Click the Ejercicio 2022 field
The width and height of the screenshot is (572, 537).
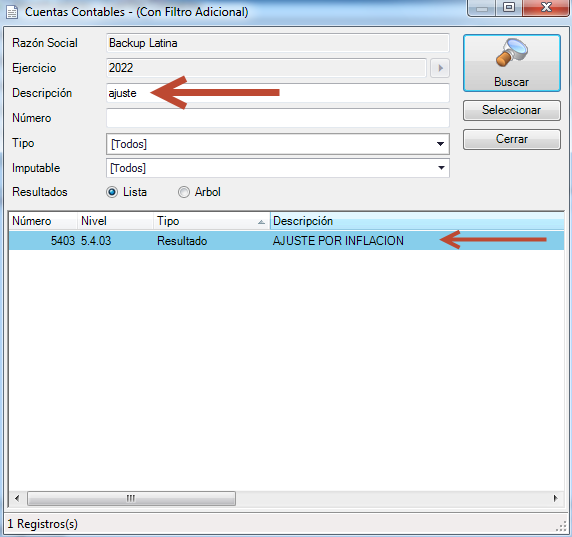[x=266, y=68]
